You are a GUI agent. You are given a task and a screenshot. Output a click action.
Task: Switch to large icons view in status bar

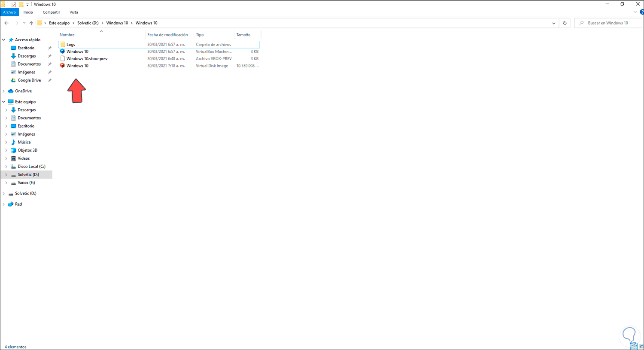pyautogui.click(x=641, y=347)
